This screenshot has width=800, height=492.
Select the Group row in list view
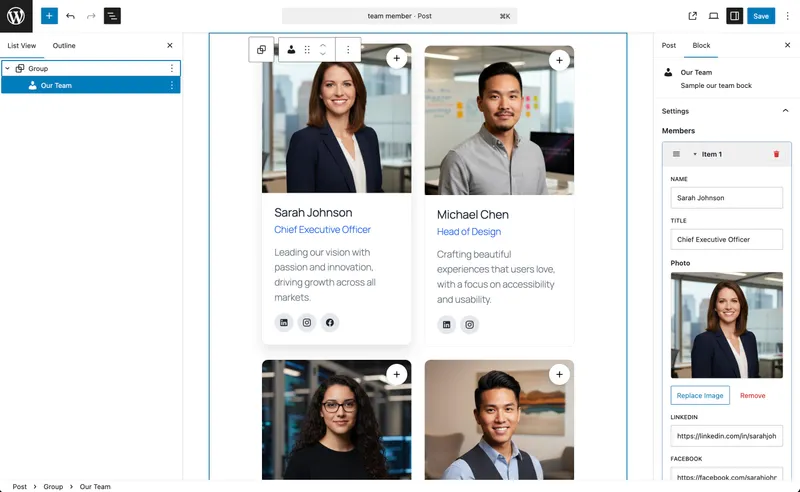[x=91, y=68]
